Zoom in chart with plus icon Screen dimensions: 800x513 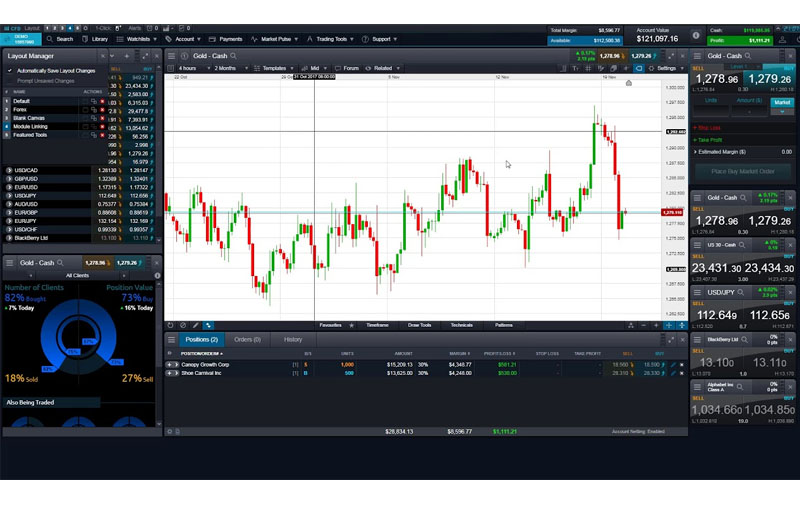coord(656,325)
